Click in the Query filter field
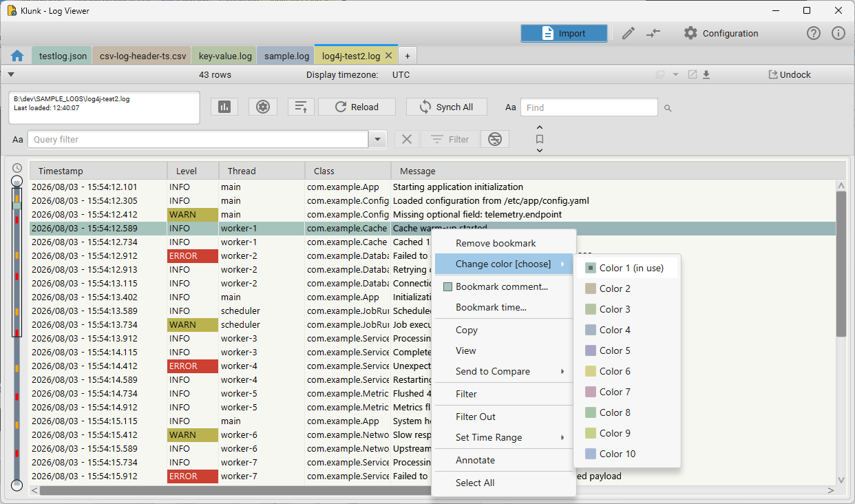 point(198,139)
